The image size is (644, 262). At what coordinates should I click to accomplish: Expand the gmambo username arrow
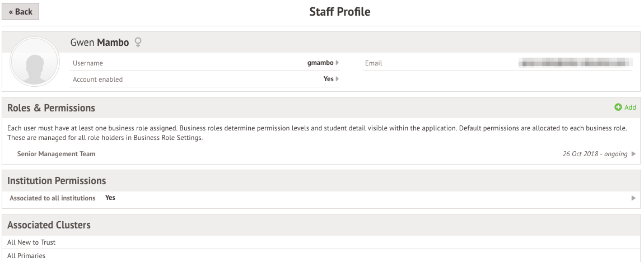pos(337,63)
